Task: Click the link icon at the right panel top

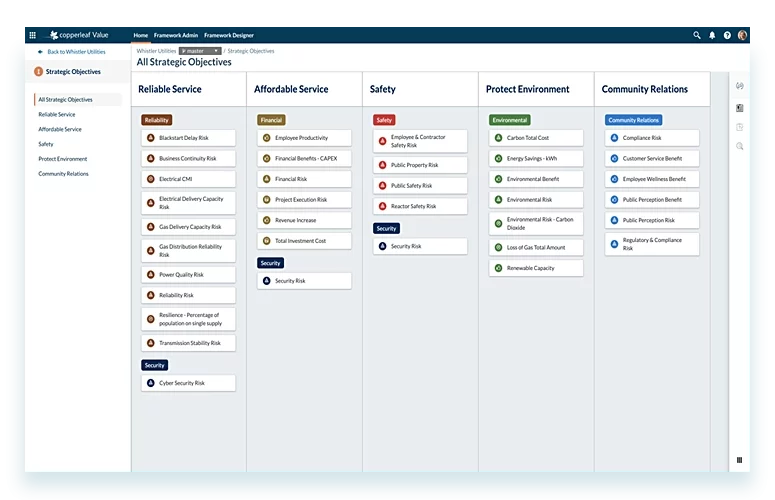Action: point(739,86)
